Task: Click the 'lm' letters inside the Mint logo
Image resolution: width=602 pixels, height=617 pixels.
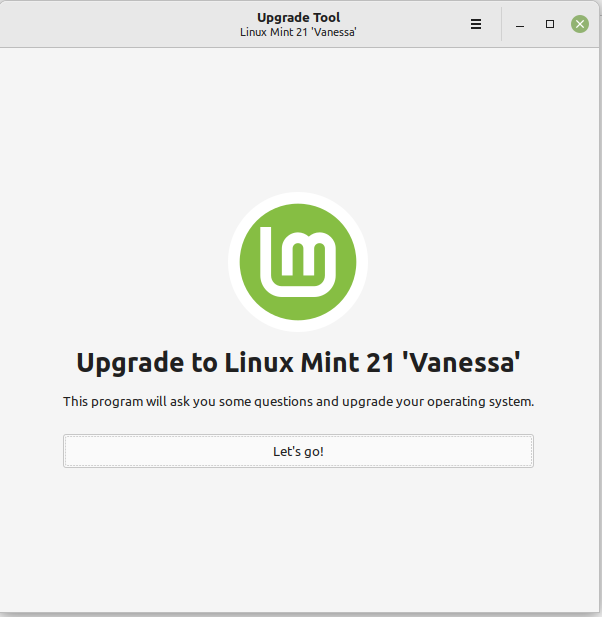Action: click(x=298, y=261)
